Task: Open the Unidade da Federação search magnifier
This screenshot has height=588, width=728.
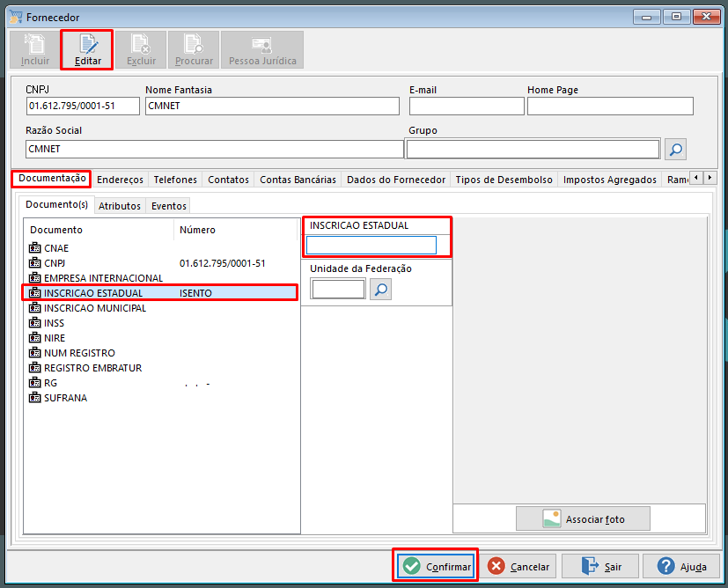Action: coord(380,289)
